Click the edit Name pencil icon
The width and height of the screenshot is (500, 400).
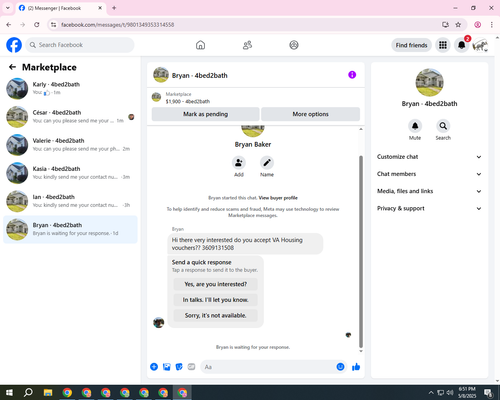[267, 163]
